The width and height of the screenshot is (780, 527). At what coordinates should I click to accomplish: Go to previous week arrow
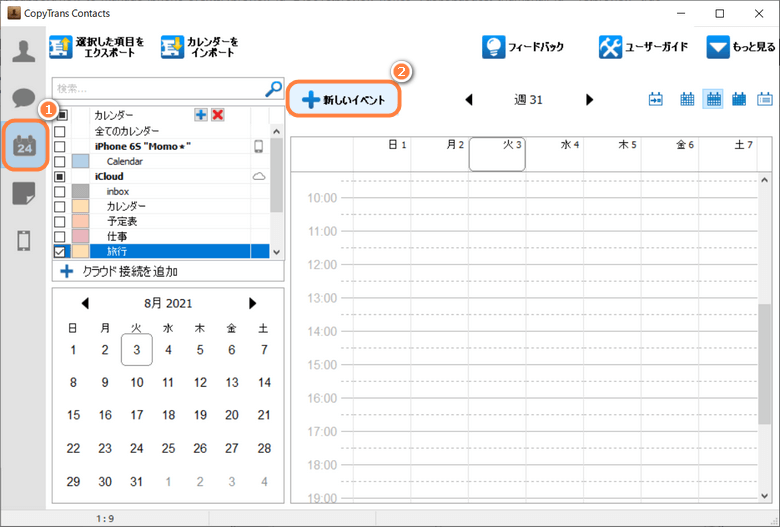click(469, 100)
